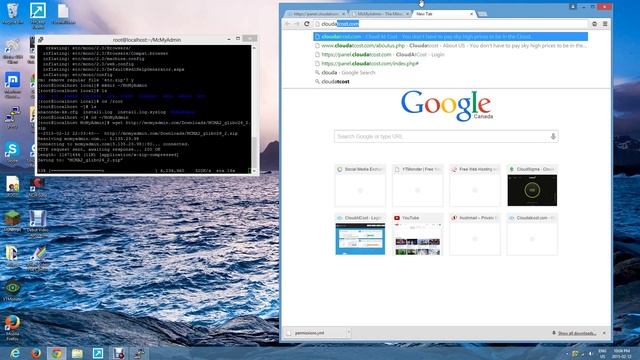
Task: Open the Minecraft grass block desktop icon
Action: [12, 222]
